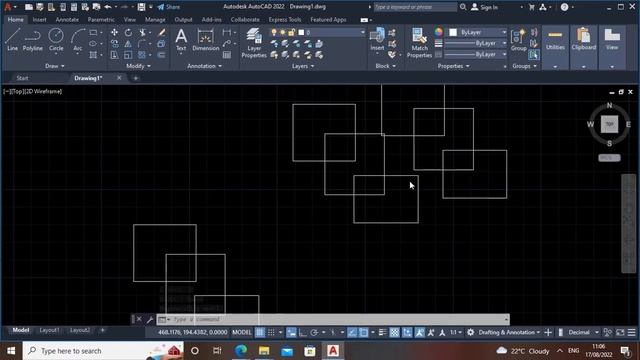Switch to the Annotate ribbon tab

(67, 20)
